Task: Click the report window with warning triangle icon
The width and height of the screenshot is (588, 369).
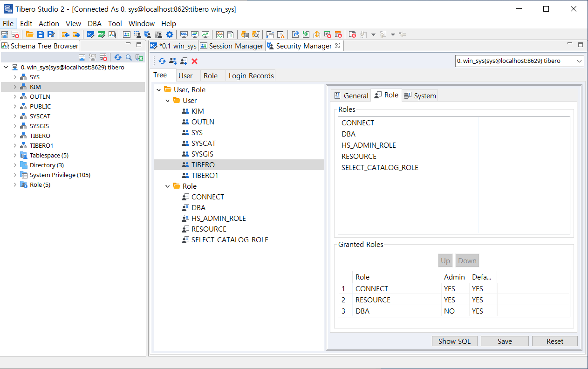Action: 280,34
